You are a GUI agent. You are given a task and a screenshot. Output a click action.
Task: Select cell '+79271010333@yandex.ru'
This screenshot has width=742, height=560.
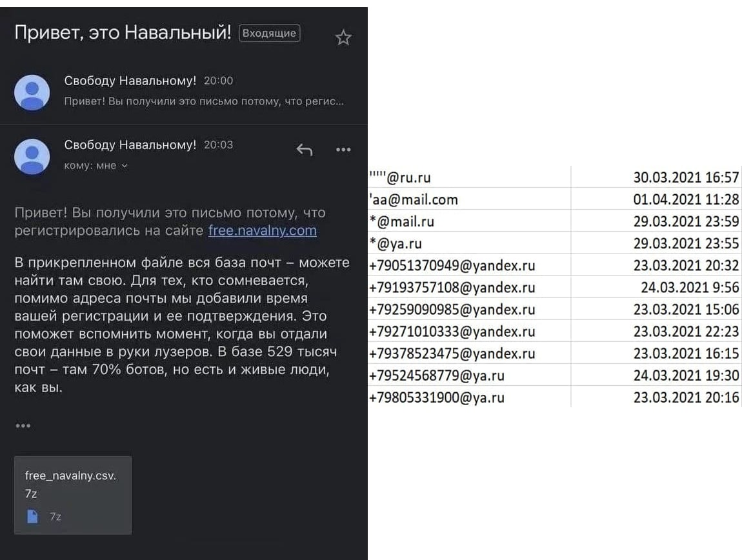coord(470,331)
